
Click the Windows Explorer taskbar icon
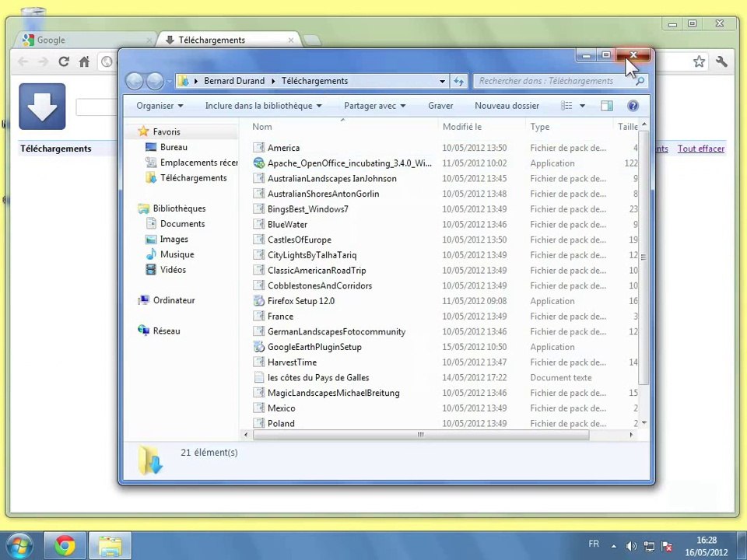click(x=110, y=546)
